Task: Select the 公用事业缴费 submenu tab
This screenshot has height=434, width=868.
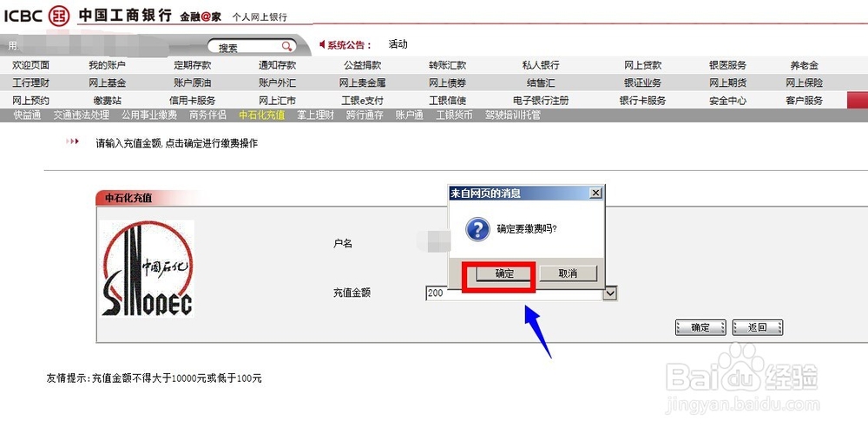Action: 149,115
